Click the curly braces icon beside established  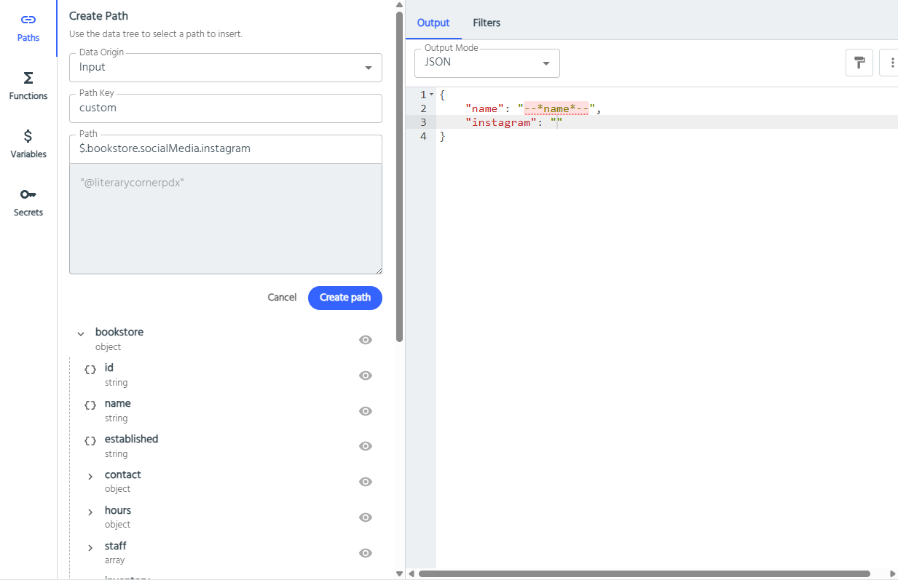coord(90,441)
